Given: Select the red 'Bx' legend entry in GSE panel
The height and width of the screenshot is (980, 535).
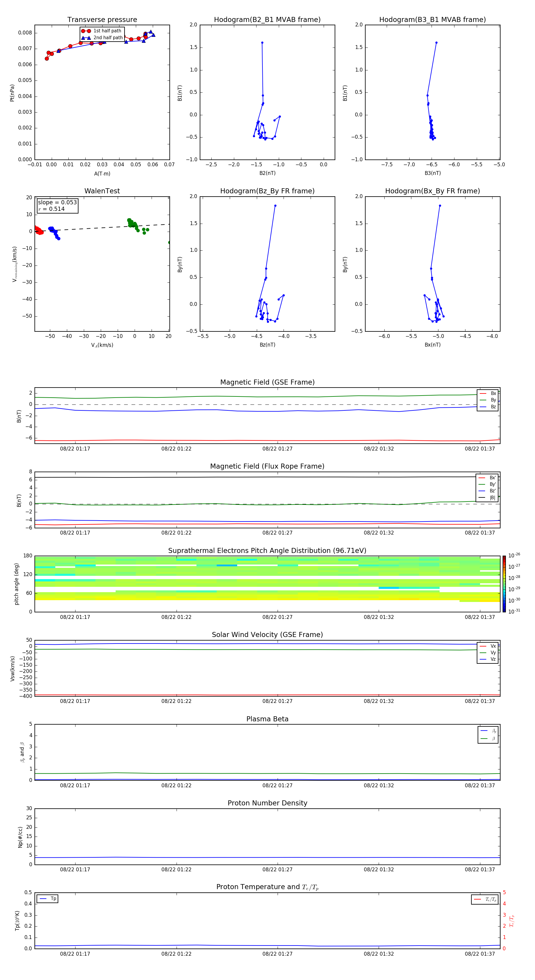Looking at the screenshot, I should (488, 393).
